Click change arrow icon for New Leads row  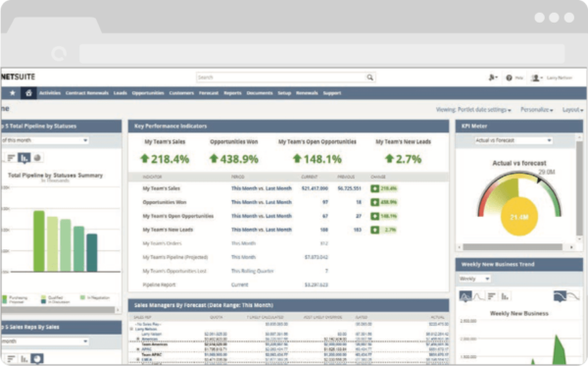tap(374, 230)
